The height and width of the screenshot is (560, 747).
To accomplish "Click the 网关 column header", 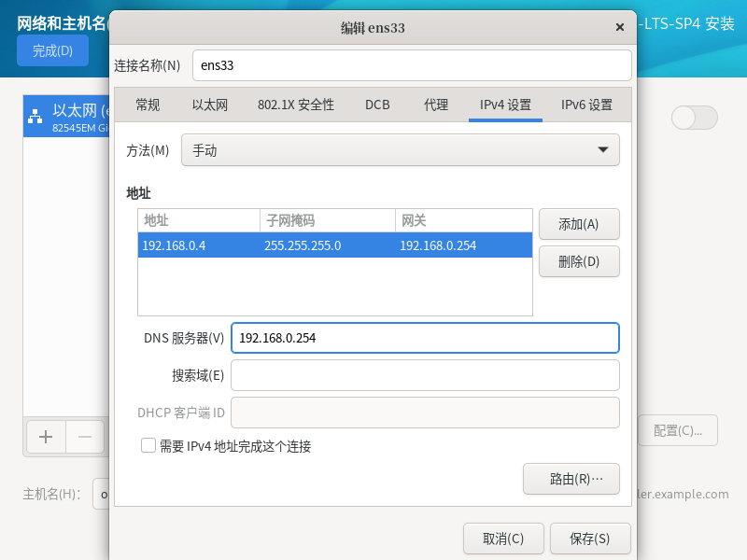I will (463, 220).
